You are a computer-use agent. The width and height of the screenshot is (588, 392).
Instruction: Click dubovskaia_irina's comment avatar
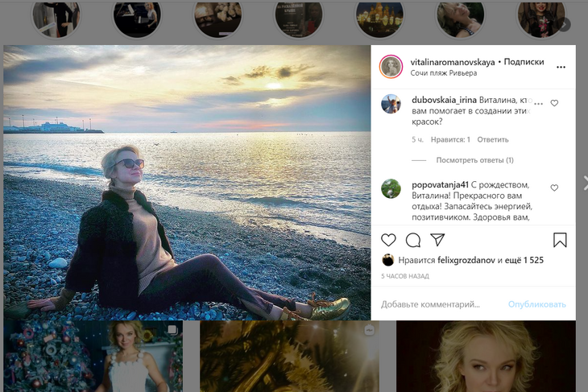[391, 104]
